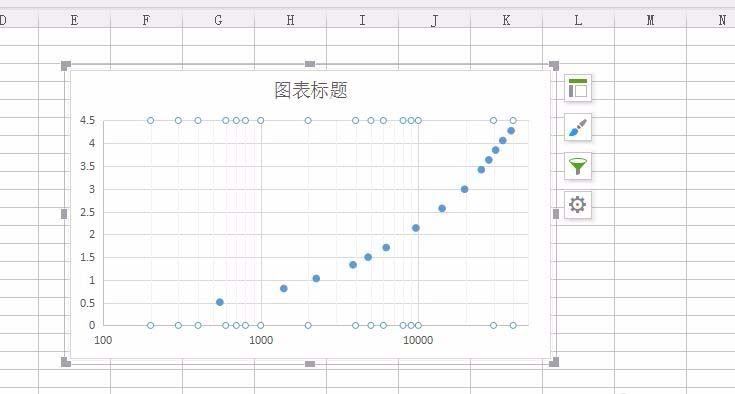Select the data point near value 0.5

(x=220, y=302)
